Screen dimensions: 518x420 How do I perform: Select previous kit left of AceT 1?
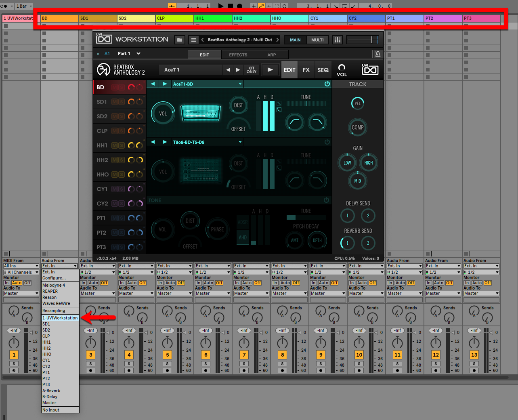(228, 70)
